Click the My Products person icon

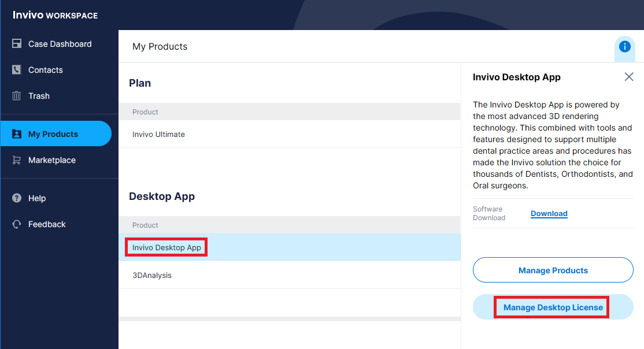coord(17,133)
